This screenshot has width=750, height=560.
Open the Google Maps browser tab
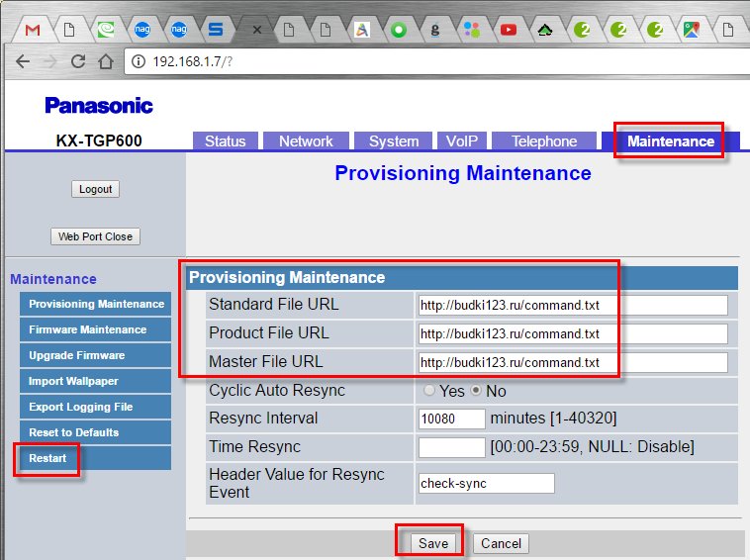tap(691, 30)
